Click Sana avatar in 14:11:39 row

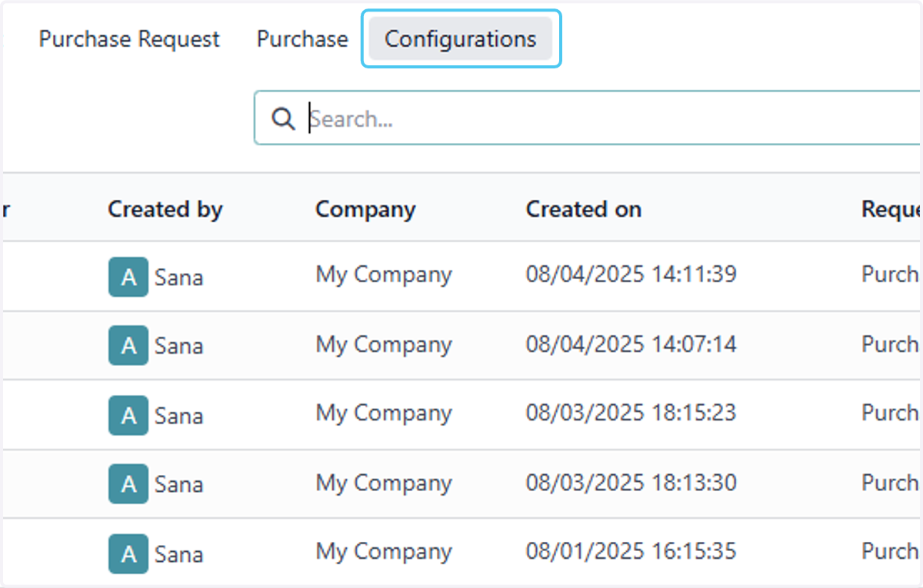tap(128, 277)
